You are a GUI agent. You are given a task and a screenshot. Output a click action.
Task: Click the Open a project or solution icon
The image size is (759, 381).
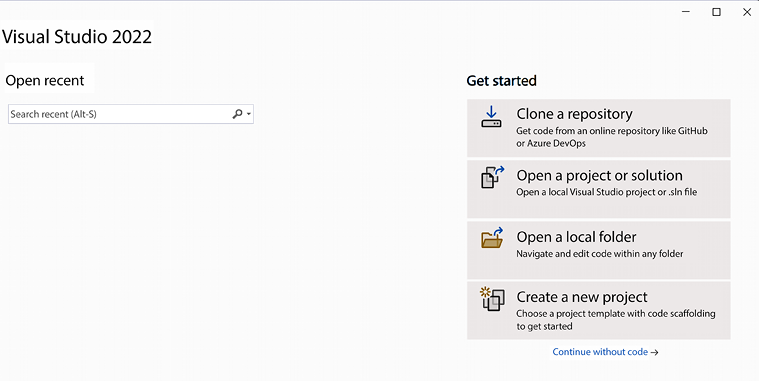[492, 177]
